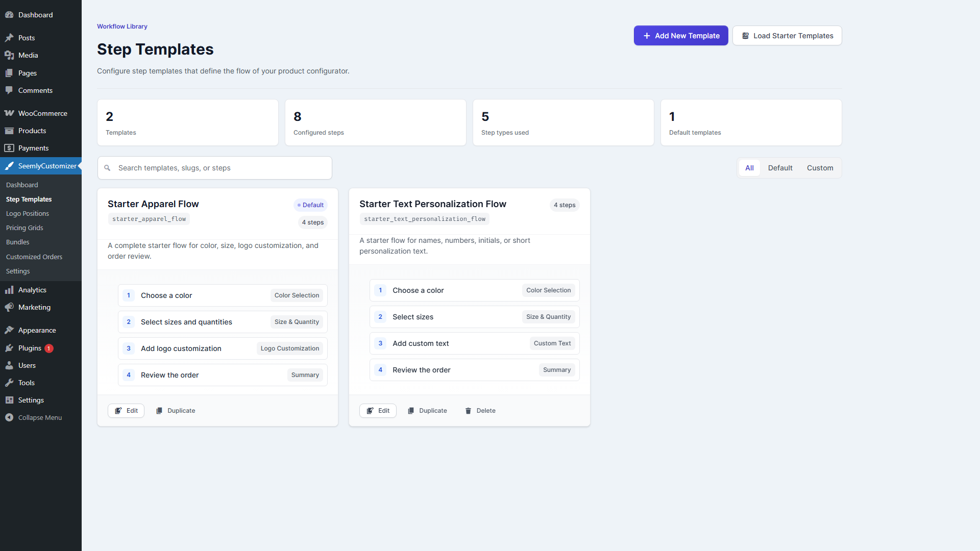Click the Tools wrench icon

click(9, 383)
